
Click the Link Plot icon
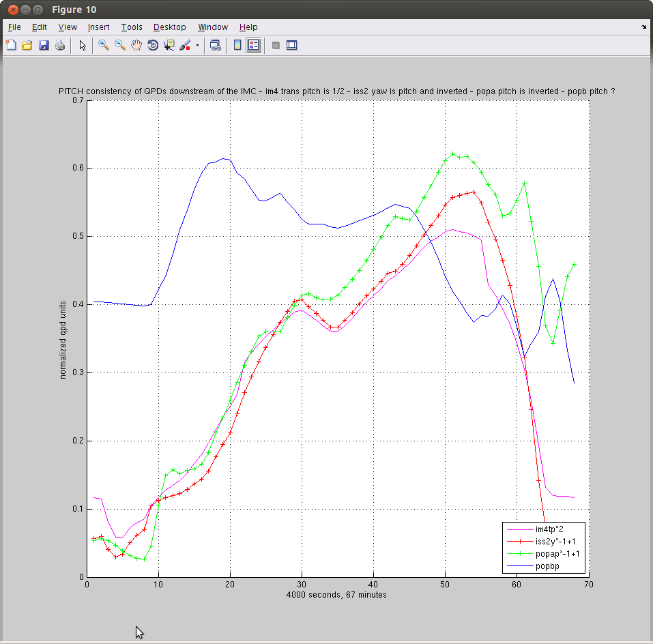[x=215, y=45]
